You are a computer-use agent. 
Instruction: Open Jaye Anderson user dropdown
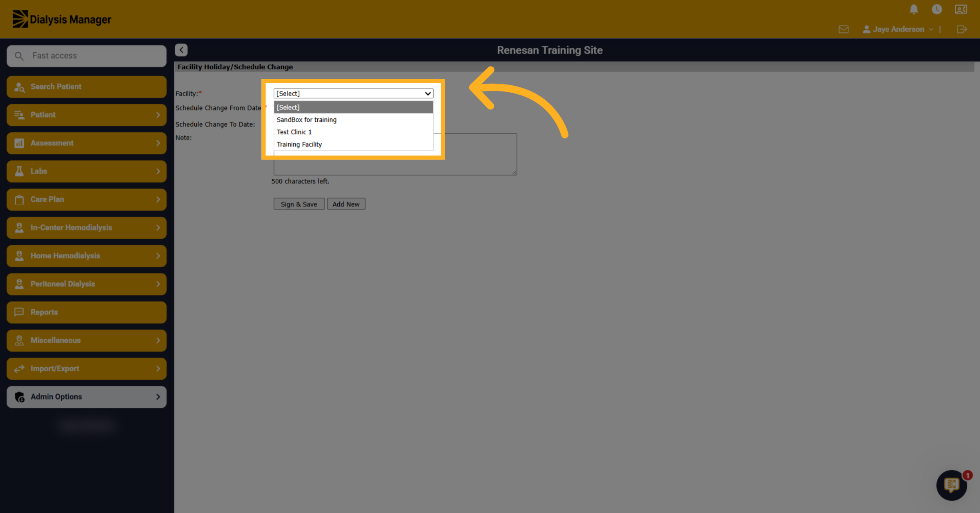898,29
